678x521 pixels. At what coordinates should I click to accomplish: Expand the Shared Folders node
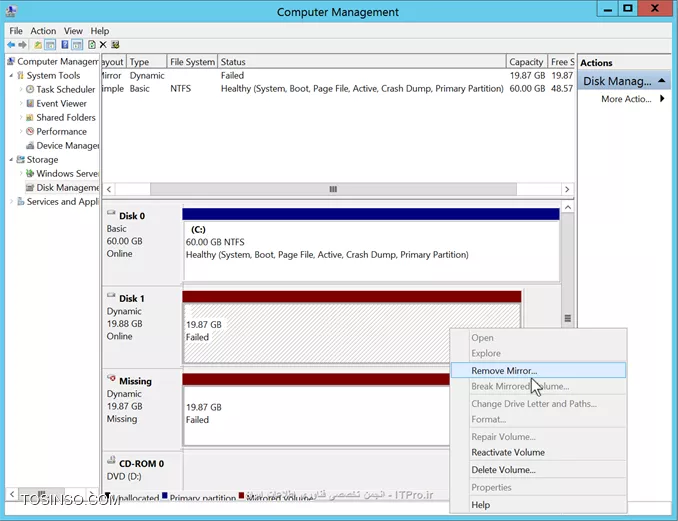(21, 118)
